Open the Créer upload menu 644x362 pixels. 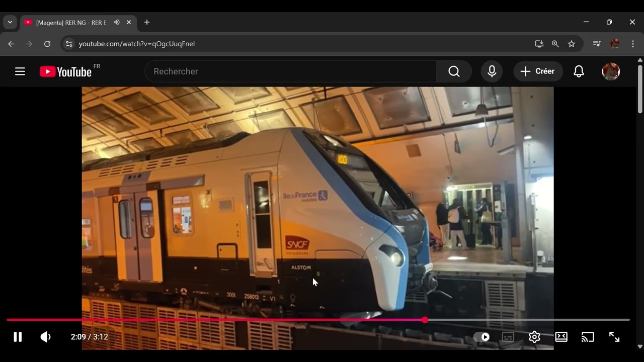tap(537, 71)
